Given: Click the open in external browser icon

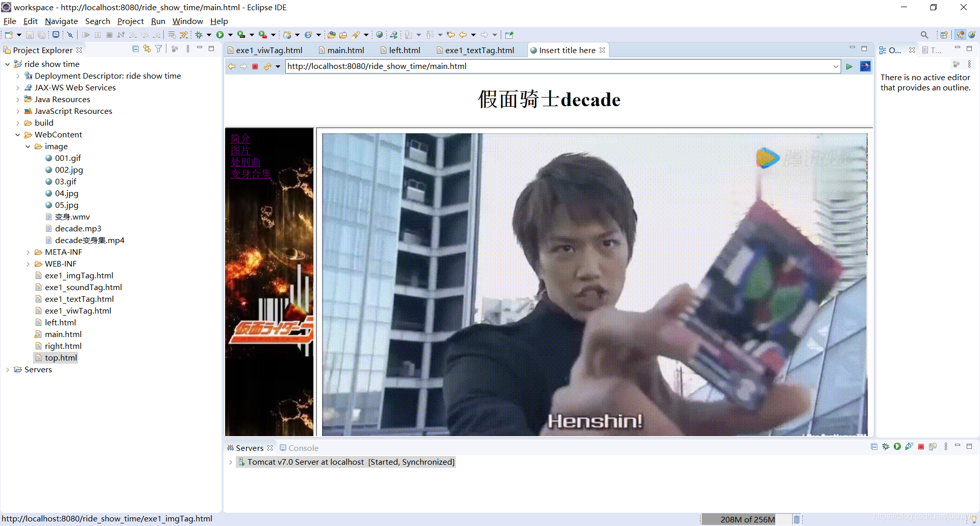Looking at the screenshot, I should pos(865,66).
